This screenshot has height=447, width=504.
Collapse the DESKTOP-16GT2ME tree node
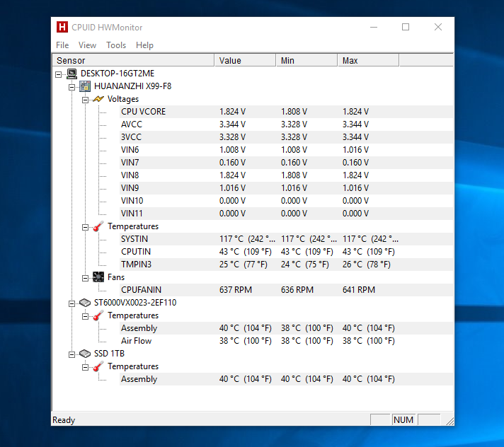pos(58,74)
